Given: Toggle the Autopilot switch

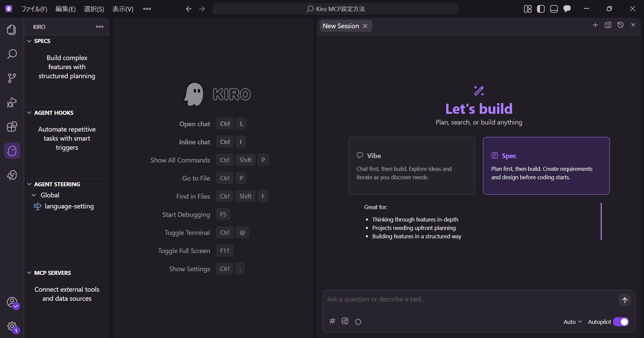Looking at the screenshot, I should 621,322.
